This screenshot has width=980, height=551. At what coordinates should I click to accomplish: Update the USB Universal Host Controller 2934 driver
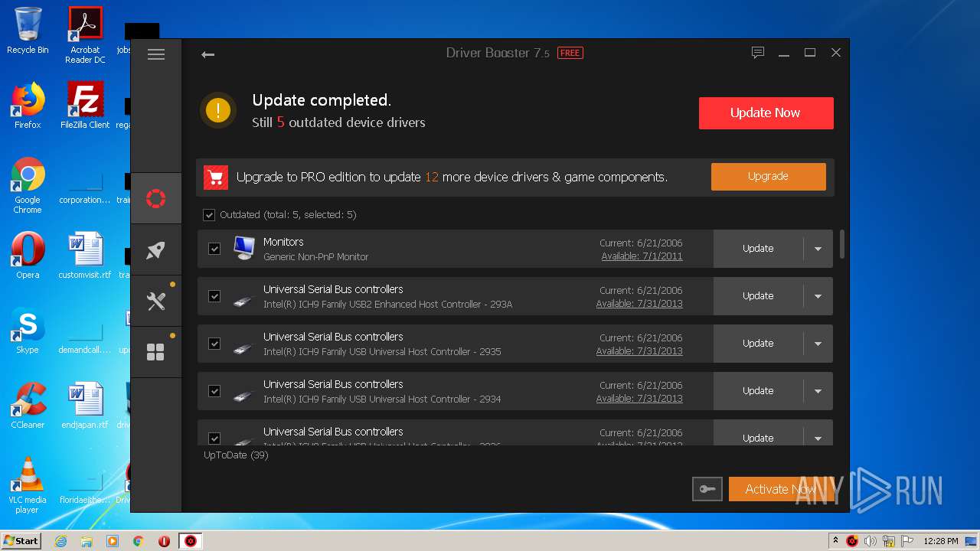758,391
